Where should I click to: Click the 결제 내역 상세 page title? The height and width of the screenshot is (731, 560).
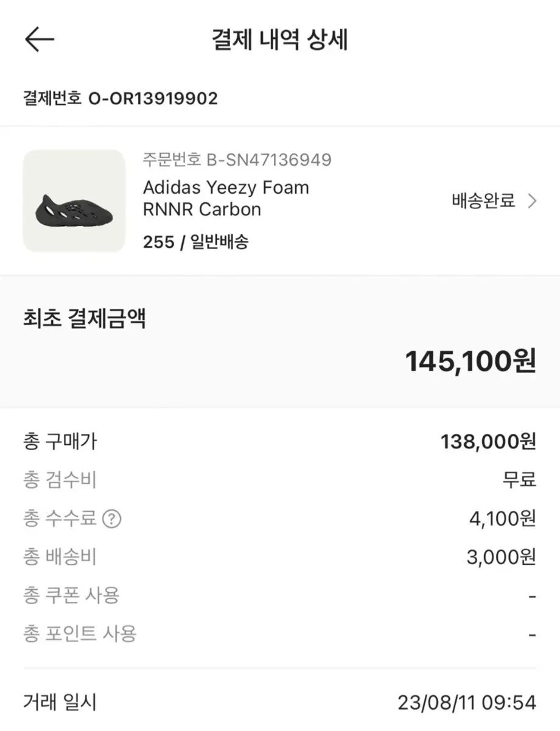(x=279, y=40)
